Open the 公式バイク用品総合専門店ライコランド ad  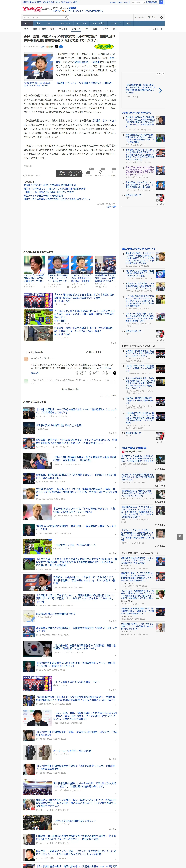point(74,821)
